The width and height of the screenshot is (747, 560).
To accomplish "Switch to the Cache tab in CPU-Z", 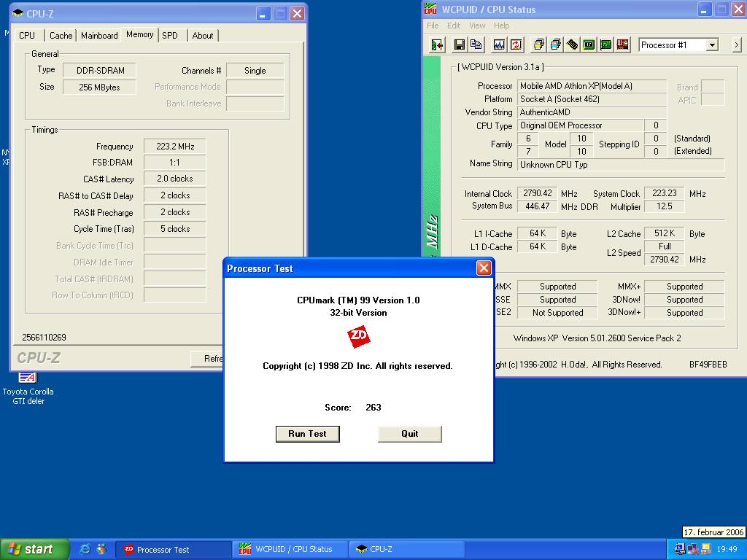I will [61, 35].
